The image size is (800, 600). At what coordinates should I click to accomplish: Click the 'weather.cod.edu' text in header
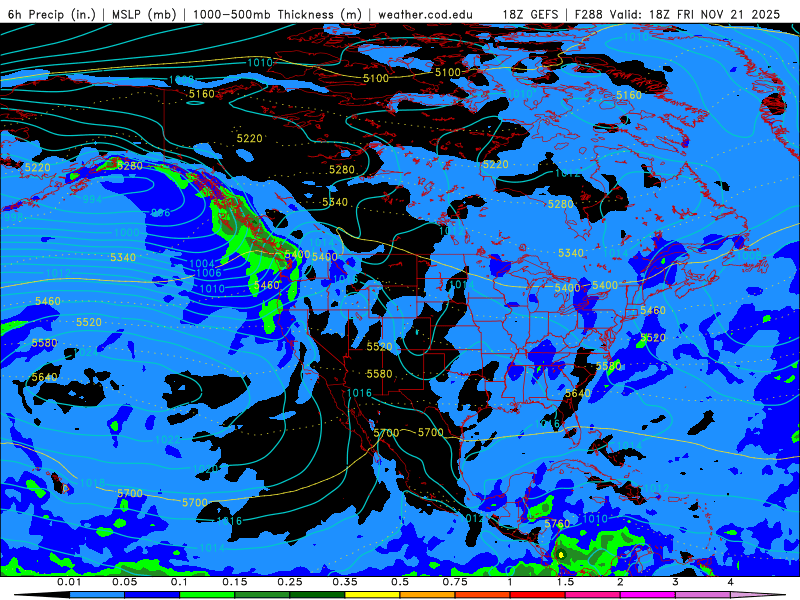(425, 14)
